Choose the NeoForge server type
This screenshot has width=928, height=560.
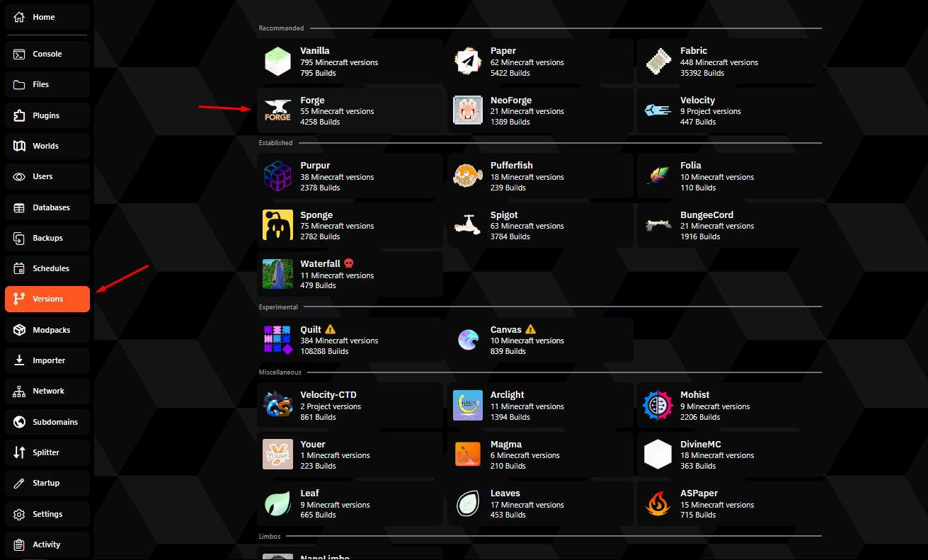click(539, 111)
